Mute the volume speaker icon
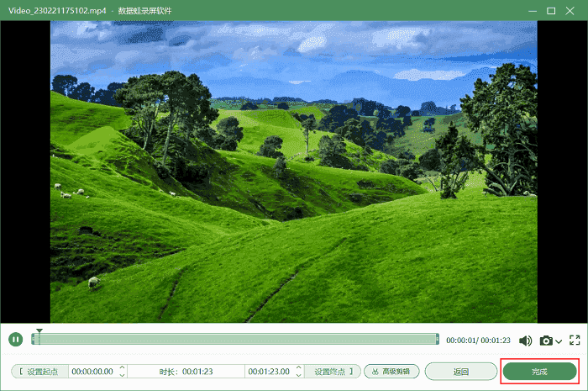This screenshot has height=391, width=588. (x=525, y=341)
